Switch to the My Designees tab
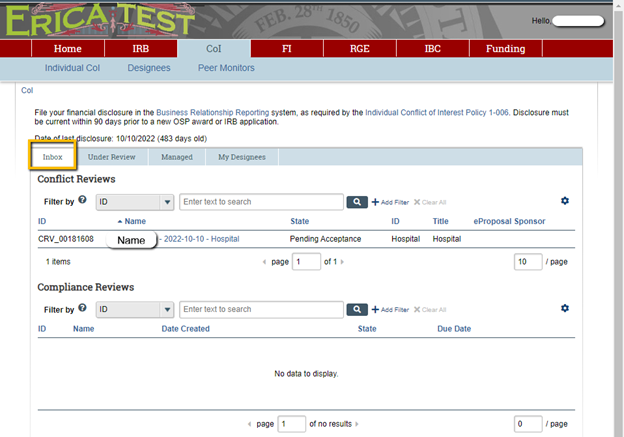Viewport: 624px width, 437px height. (242, 157)
